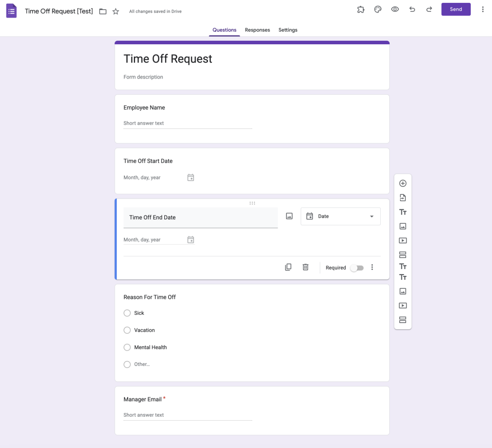Image resolution: width=492 pixels, height=448 pixels.
Task: Star the Time Off Request form
Action: (116, 12)
